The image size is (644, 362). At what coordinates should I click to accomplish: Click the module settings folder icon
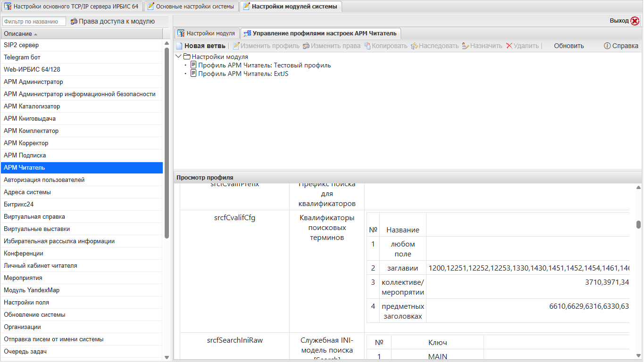coord(187,57)
